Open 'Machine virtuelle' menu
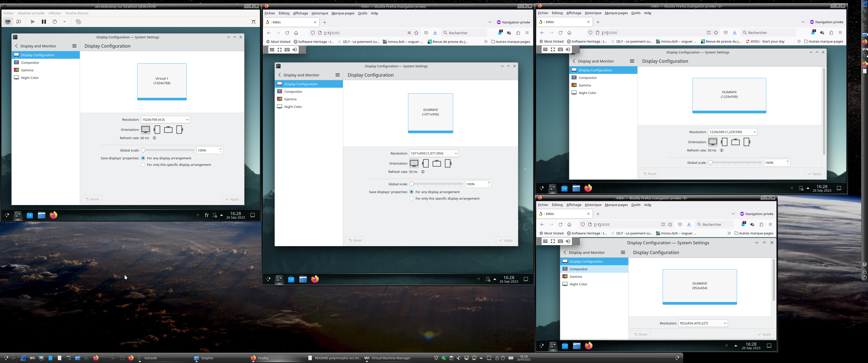This screenshot has width=868, height=363. tap(31, 13)
